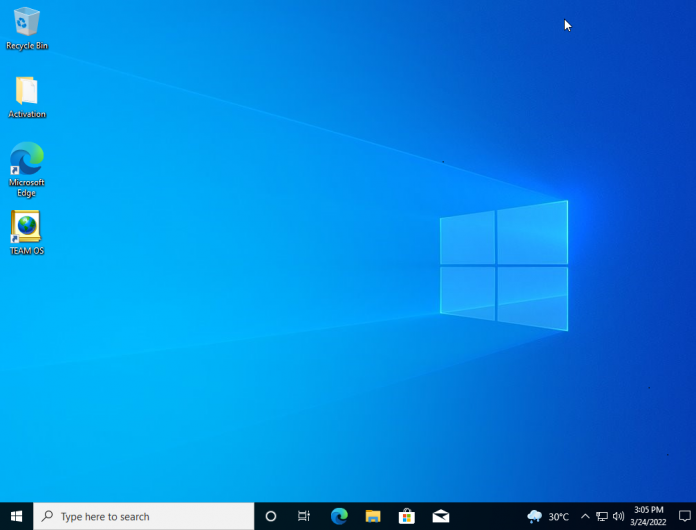Open the Mail app from taskbar

tap(441, 516)
